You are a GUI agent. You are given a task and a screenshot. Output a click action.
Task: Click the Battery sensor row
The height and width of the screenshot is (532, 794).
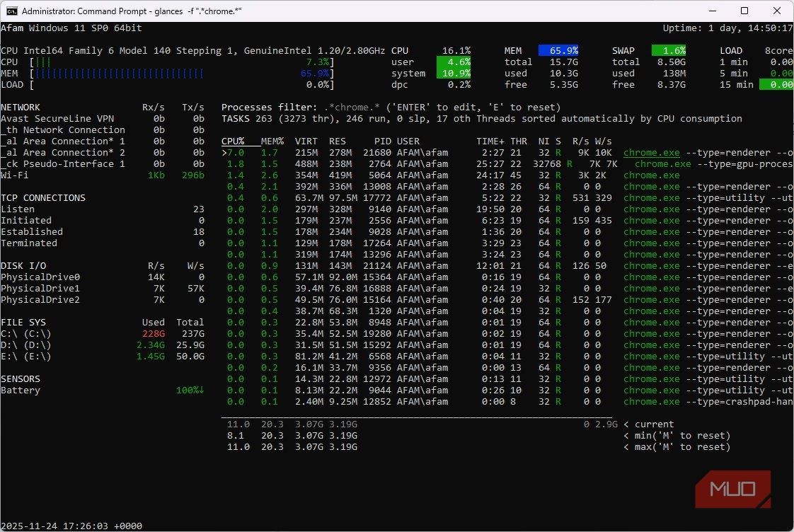[x=103, y=391]
